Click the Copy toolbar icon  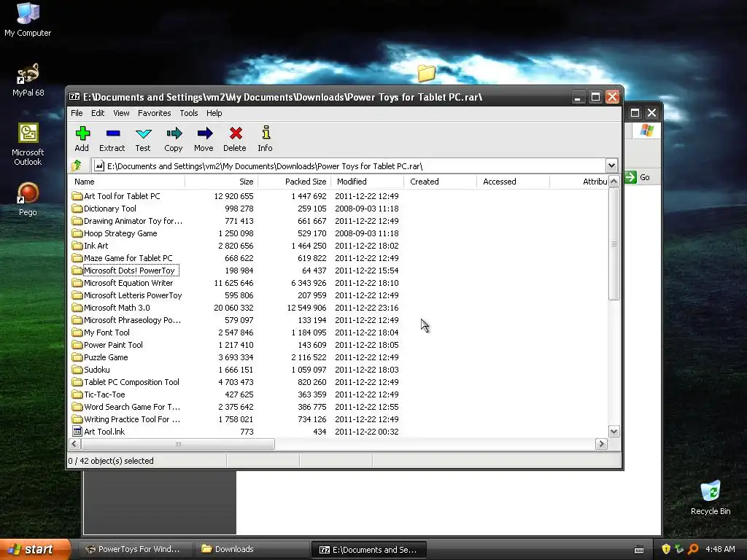tap(174, 133)
